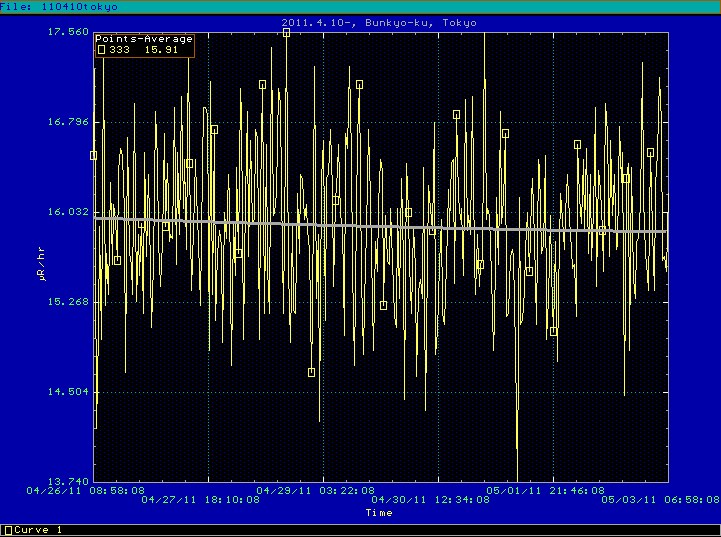The width and height of the screenshot is (721, 537).
Task: Click the square icon beside Curve 1
Action: tap(7, 530)
